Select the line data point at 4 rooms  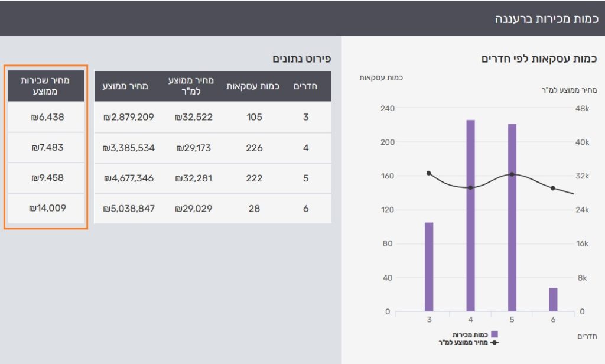(x=470, y=188)
